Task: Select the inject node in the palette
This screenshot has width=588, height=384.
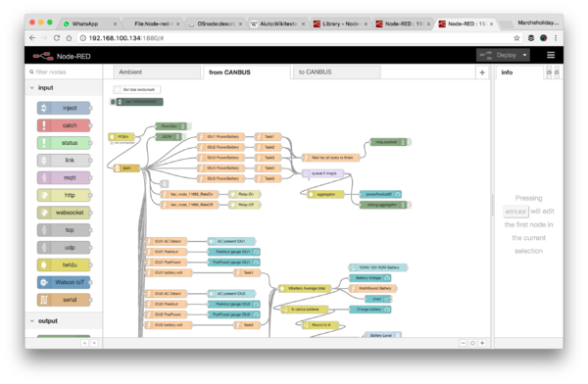Action: pyautogui.click(x=64, y=108)
